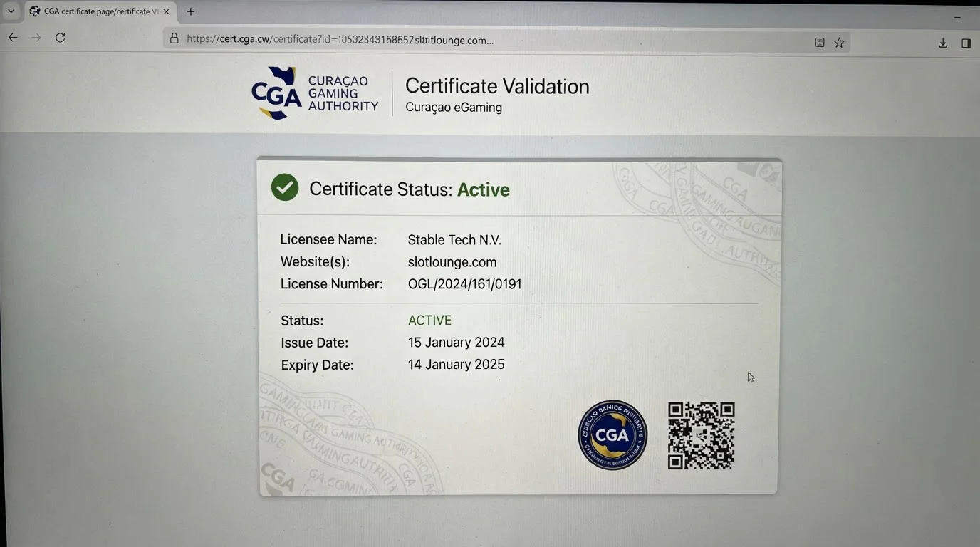Click the Certificate Status: Active title
The height and width of the screenshot is (547, 980).
[410, 189]
